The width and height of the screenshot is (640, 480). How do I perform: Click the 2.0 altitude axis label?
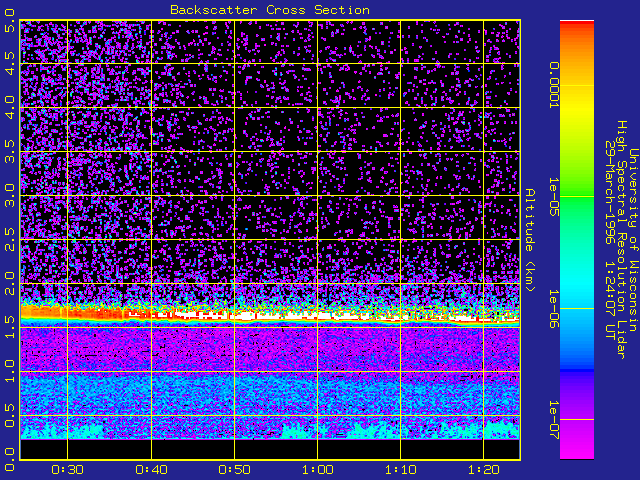(9, 283)
